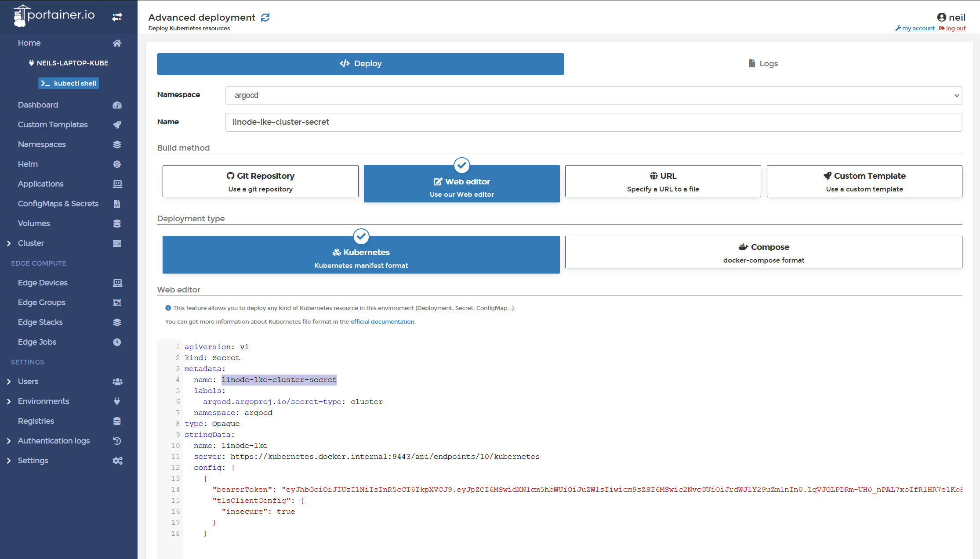The image size is (980, 559).
Task: Go to Namespaces in the sidebar
Action: point(42,144)
